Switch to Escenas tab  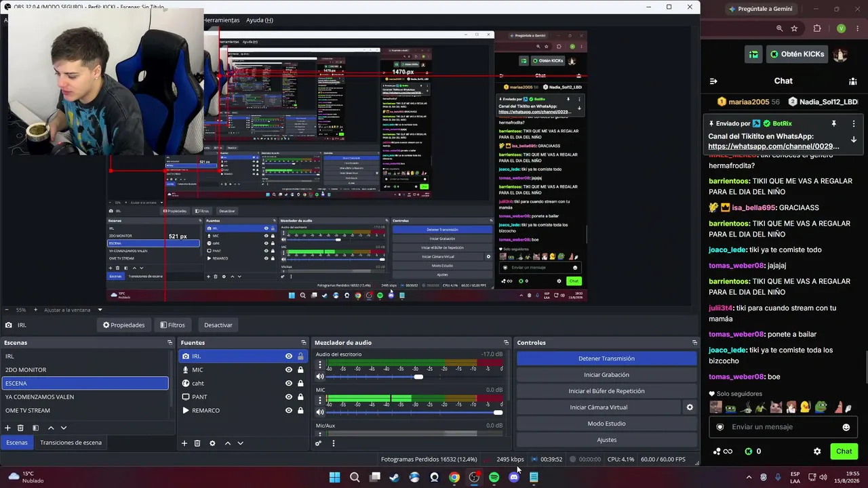point(17,443)
